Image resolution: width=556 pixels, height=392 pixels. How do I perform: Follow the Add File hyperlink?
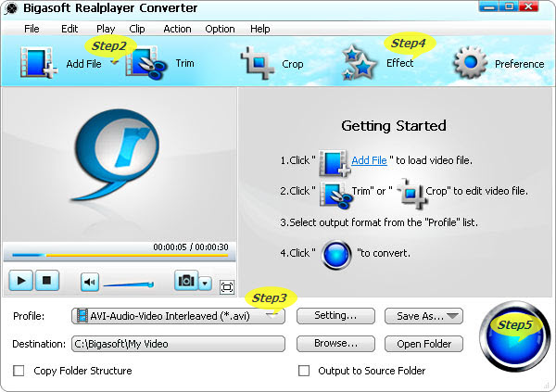pos(369,160)
